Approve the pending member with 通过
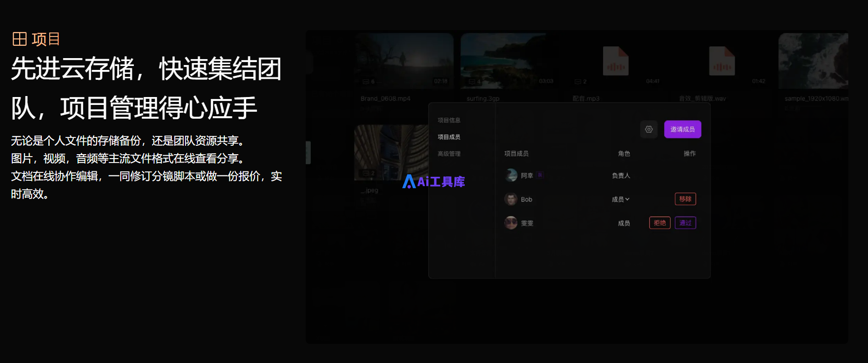 tap(685, 223)
